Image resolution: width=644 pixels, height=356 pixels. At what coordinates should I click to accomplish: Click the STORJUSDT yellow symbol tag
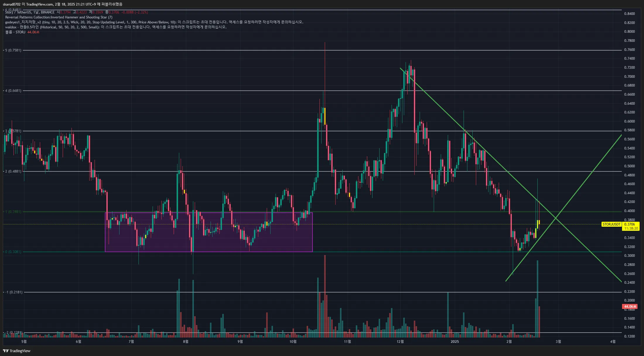(x=611, y=224)
